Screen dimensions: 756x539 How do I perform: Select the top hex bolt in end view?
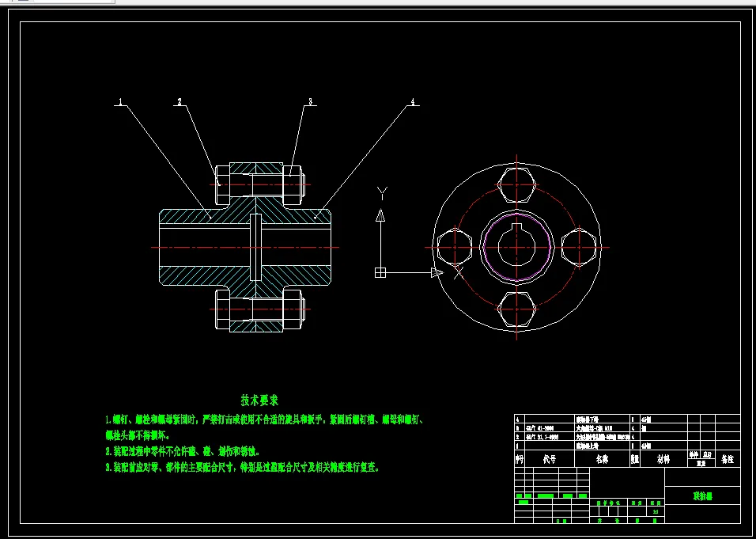pyautogui.click(x=516, y=184)
